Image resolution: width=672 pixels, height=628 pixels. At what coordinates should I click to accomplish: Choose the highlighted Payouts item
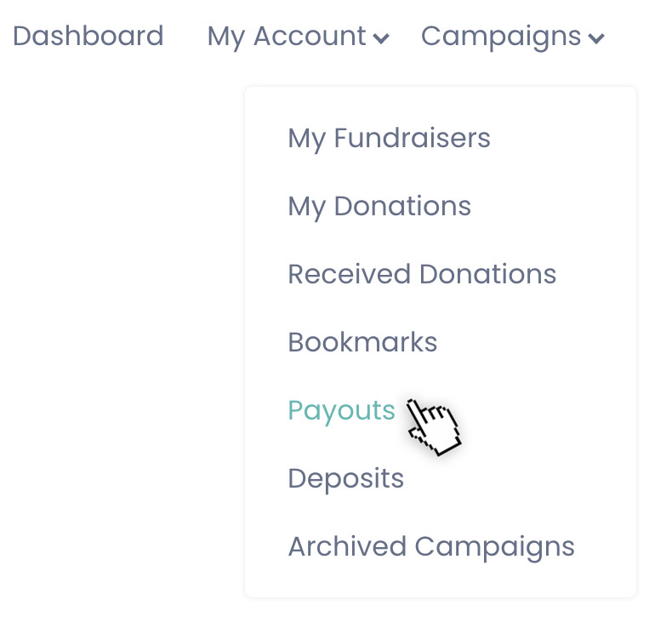(342, 411)
